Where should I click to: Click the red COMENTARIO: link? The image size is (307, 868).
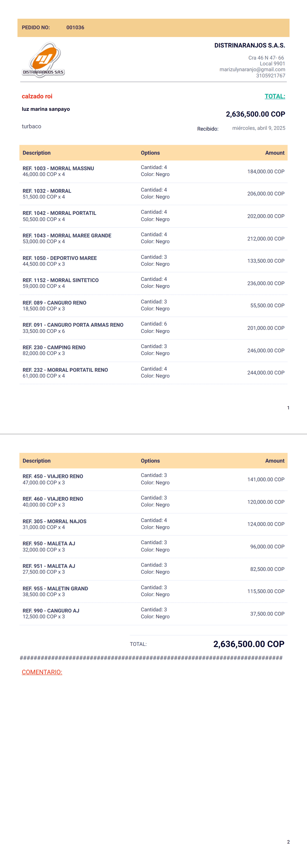42,672
